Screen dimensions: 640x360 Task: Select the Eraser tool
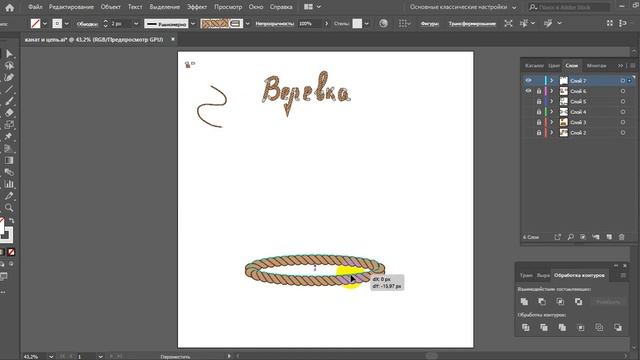(9, 113)
